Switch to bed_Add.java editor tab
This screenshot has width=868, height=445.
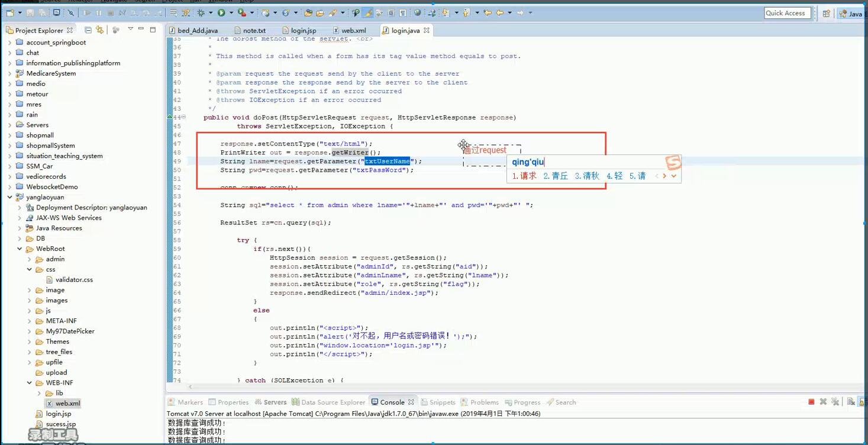(x=193, y=30)
